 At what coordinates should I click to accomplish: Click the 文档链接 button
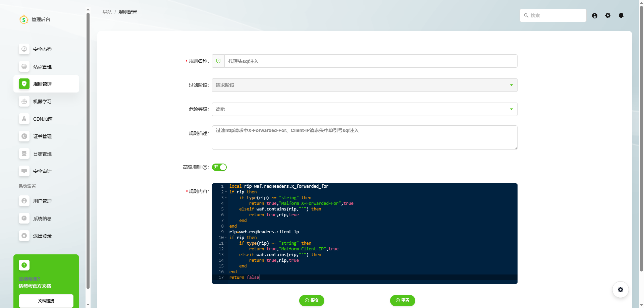pyautogui.click(x=46, y=301)
